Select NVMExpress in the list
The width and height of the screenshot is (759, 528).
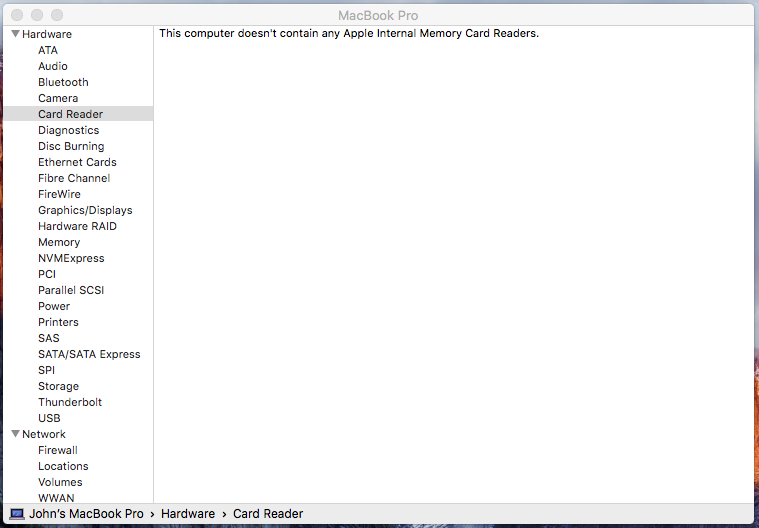pos(71,258)
